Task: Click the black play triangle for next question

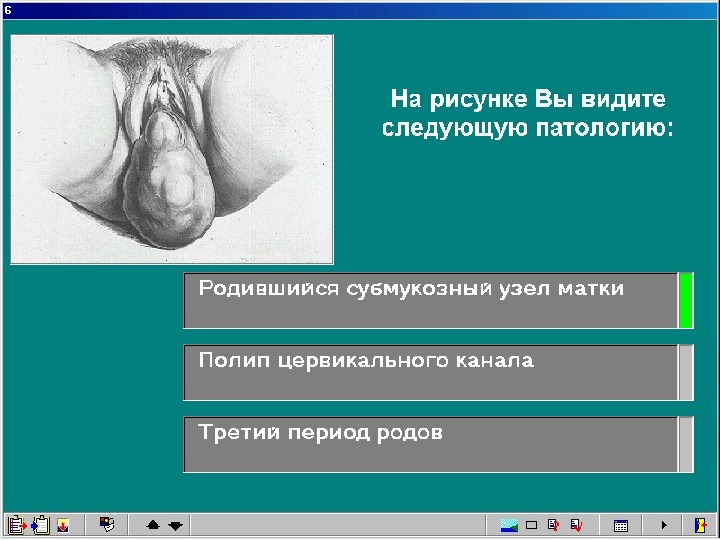Action: (x=664, y=525)
